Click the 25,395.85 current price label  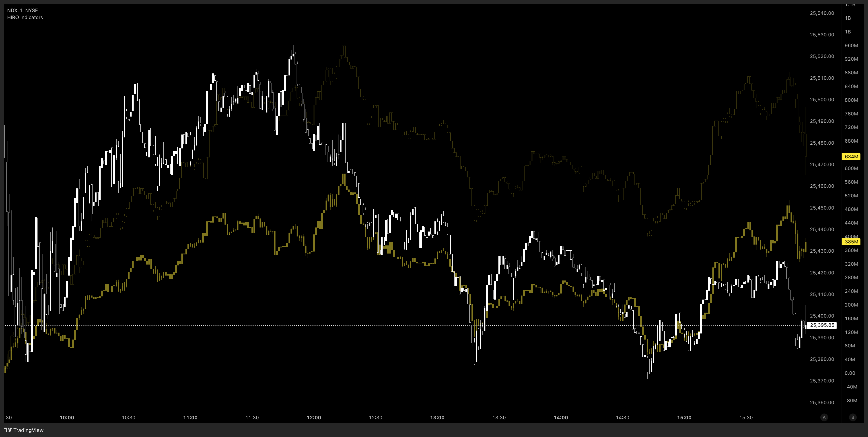click(x=822, y=325)
